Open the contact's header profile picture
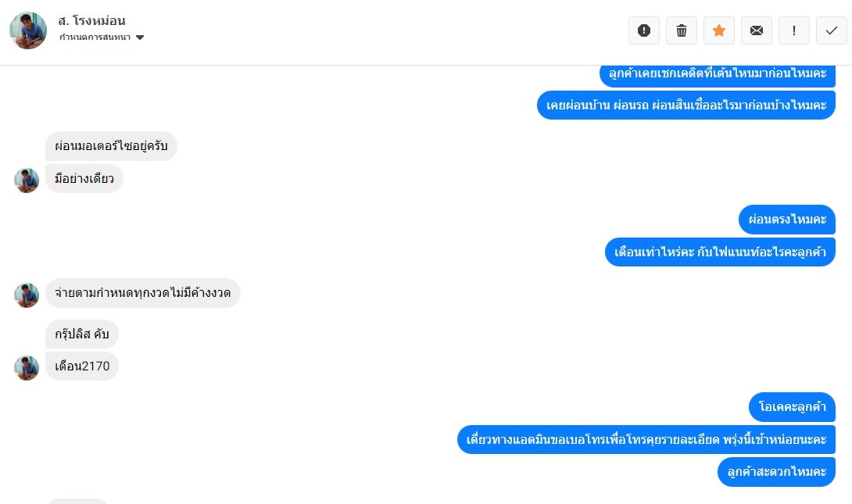 click(28, 30)
